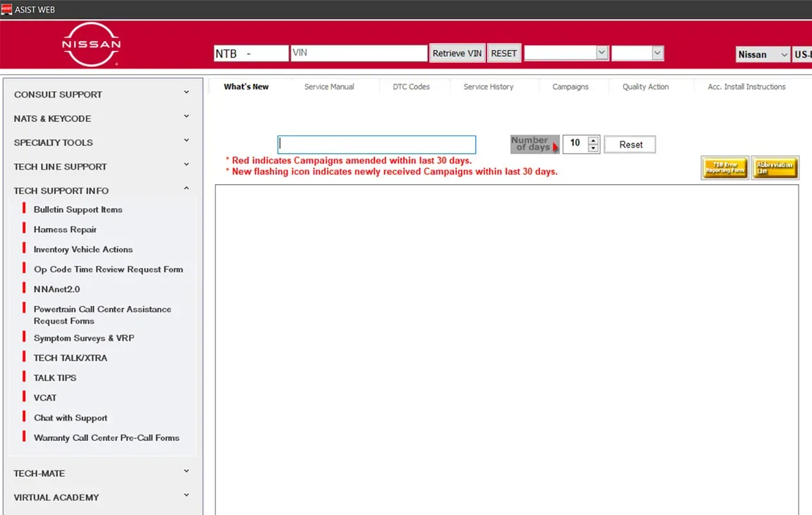Expand the VIRTUAL ACADEMY section
812x515 pixels.
101,497
